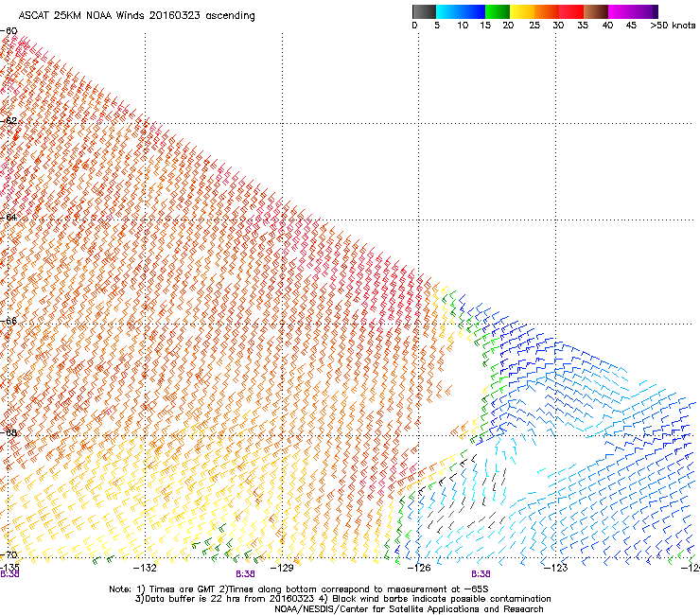
Task: Click the '0' legend scale label
Action: click(x=414, y=26)
